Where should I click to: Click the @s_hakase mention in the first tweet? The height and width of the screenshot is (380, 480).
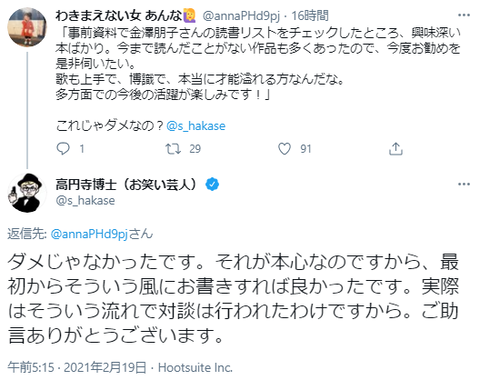point(196,126)
